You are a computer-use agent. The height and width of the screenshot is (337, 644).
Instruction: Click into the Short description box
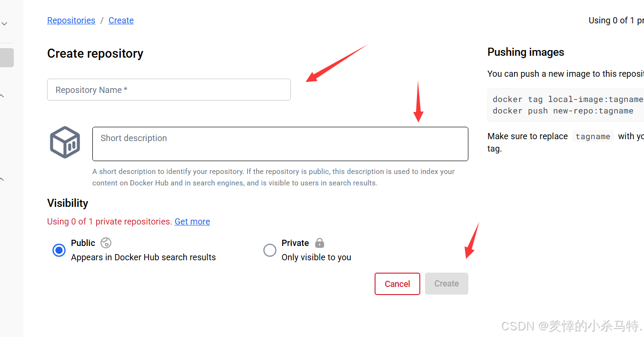(280, 144)
